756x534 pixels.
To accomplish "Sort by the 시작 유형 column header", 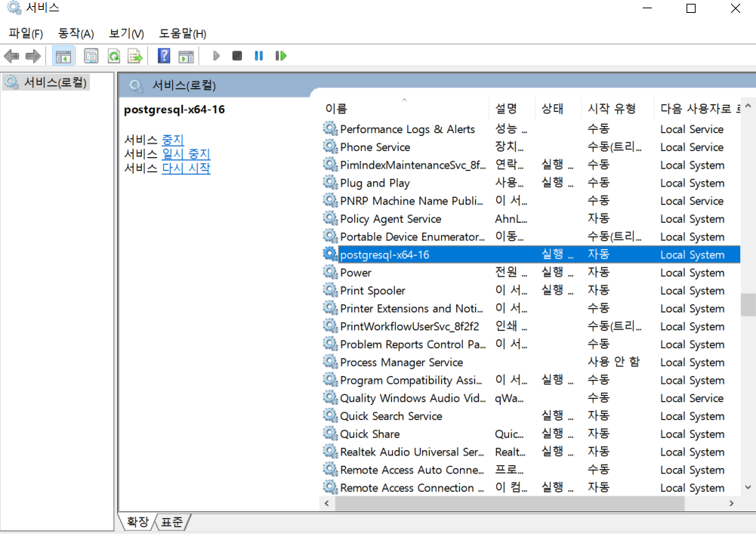I will coord(618,109).
